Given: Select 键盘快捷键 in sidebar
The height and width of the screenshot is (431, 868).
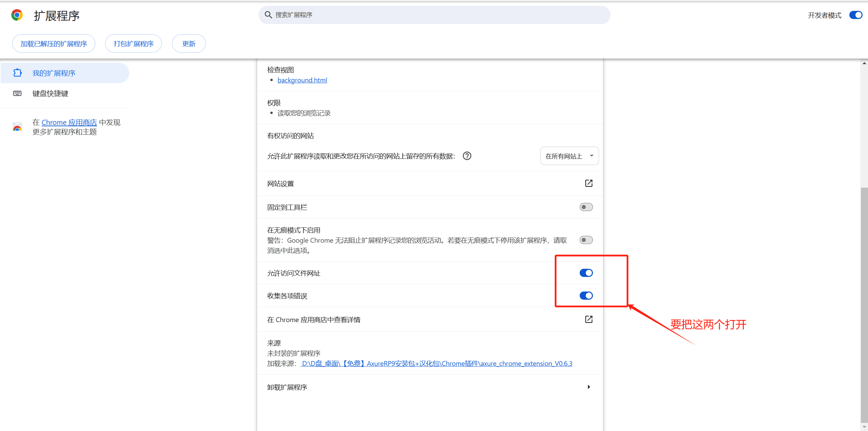Looking at the screenshot, I should pyautogui.click(x=50, y=93).
